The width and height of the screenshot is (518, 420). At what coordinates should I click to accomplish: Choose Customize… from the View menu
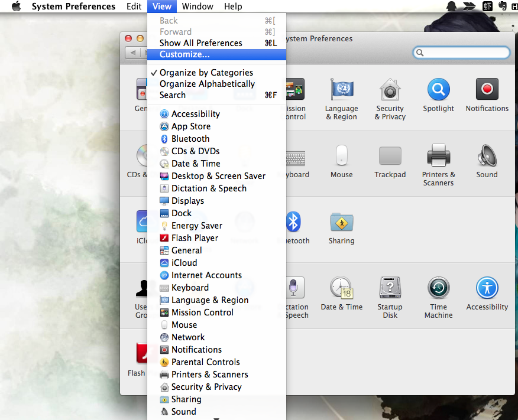[216, 54]
